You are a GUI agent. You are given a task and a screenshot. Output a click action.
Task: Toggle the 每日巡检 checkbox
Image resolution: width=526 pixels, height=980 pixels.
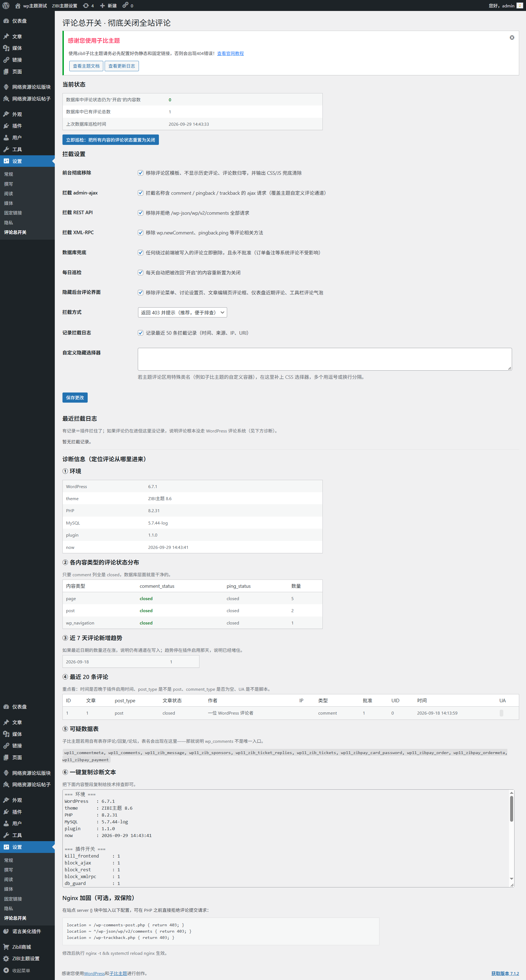(141, 273)
